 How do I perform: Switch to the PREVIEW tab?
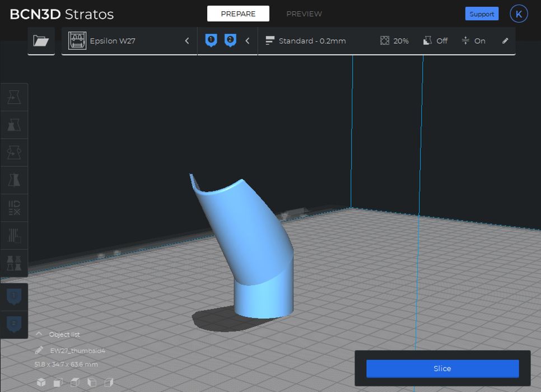[304, 14]
